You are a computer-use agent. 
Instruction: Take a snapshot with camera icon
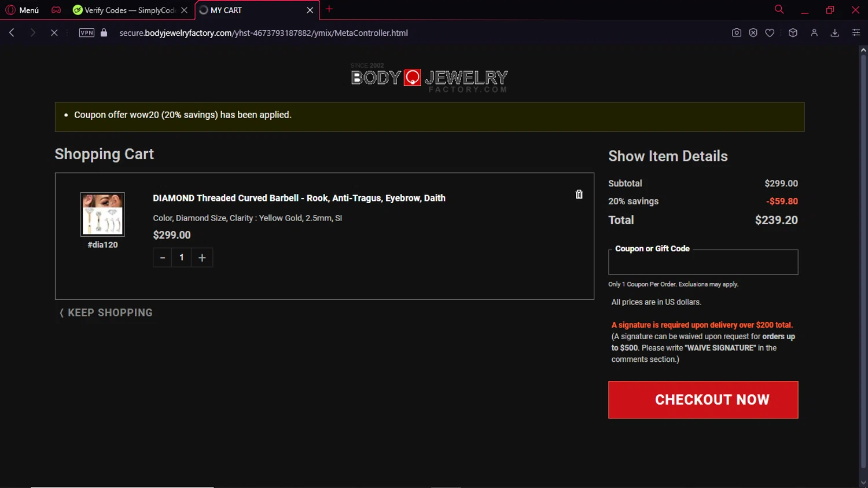tap(736, 33)
